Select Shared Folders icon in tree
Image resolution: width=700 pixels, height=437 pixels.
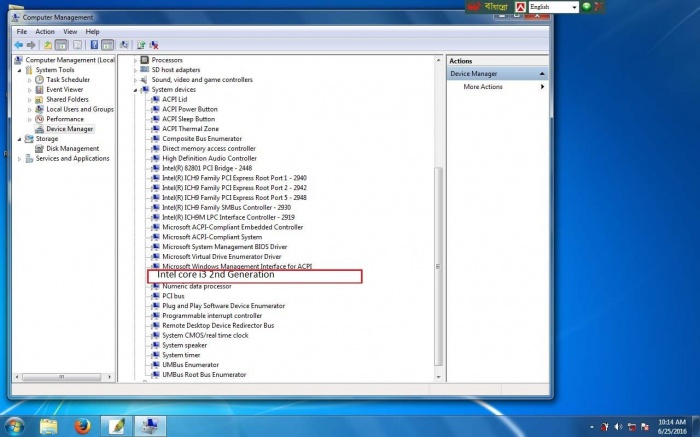[x=39, y=99]
